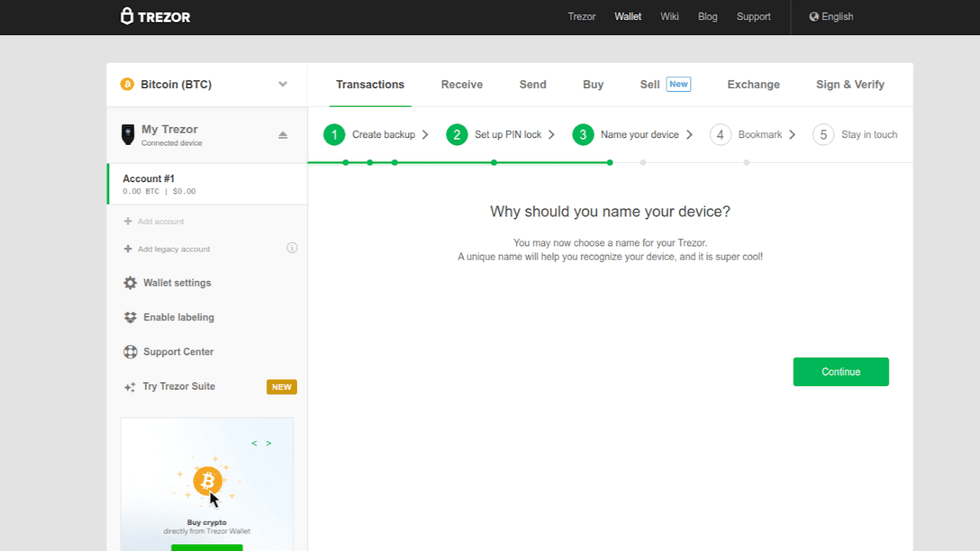Click the Buy crypto promo banner

(207, 485)
